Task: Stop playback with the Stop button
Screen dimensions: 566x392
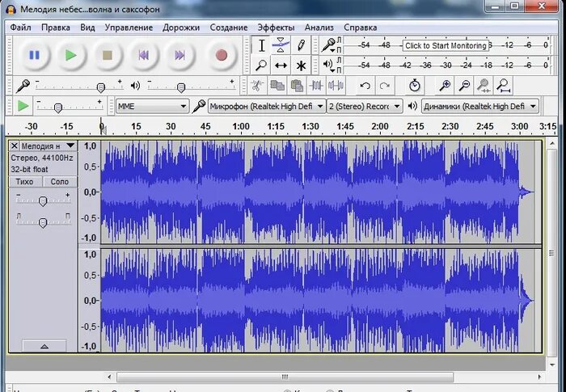Action: point(108,55)
